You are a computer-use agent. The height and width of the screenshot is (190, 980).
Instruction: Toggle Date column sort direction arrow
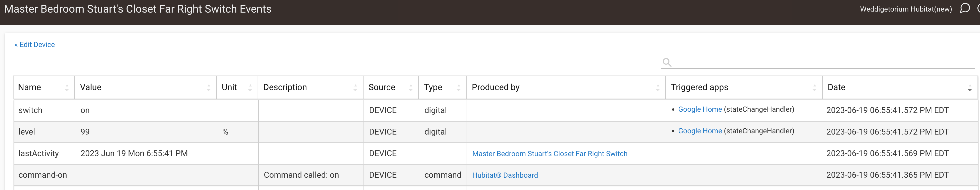pyautogui.click(x=970, y=88)
